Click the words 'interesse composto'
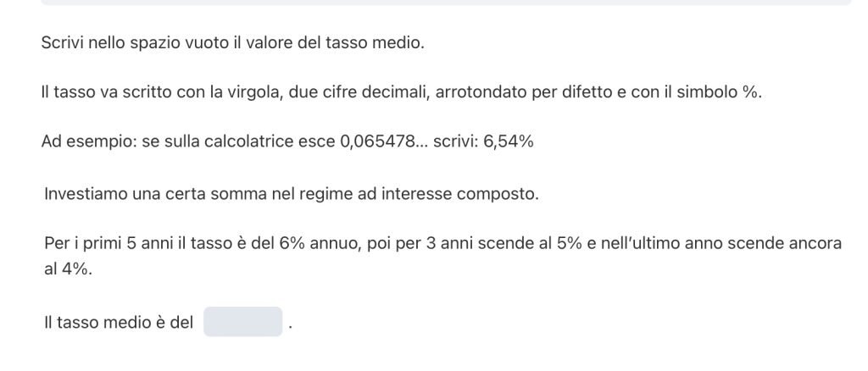The image size is (868, 371). point(470,194)
